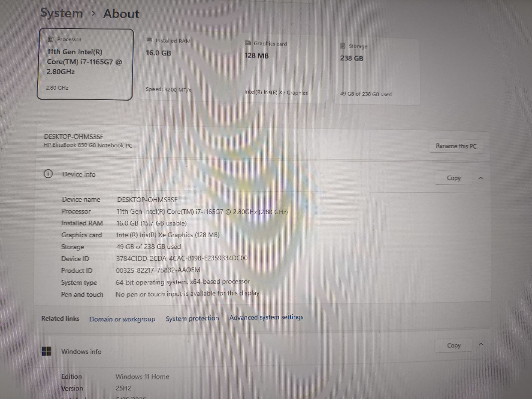Image resolution: width=532 pixels, height=399 pixels.
Task: Click the Device info section title
Action: pos(79,174)
